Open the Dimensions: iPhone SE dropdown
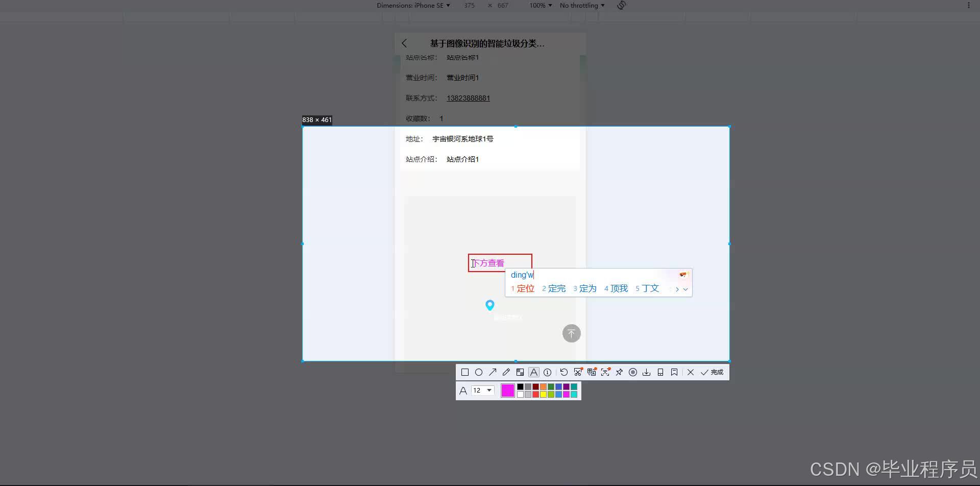This screenshot has width=980, height=486. pyautogui.click(x=413, y=6)
